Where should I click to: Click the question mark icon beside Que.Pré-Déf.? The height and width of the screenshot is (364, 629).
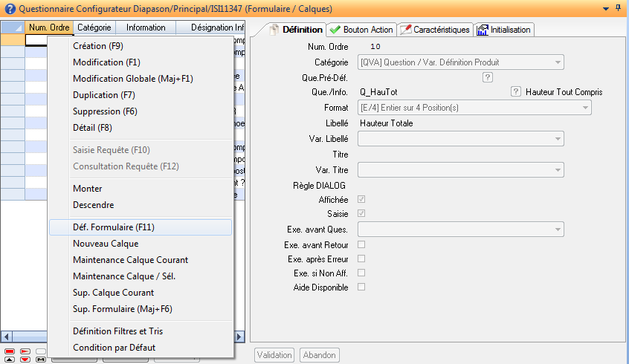click(488, 77)
